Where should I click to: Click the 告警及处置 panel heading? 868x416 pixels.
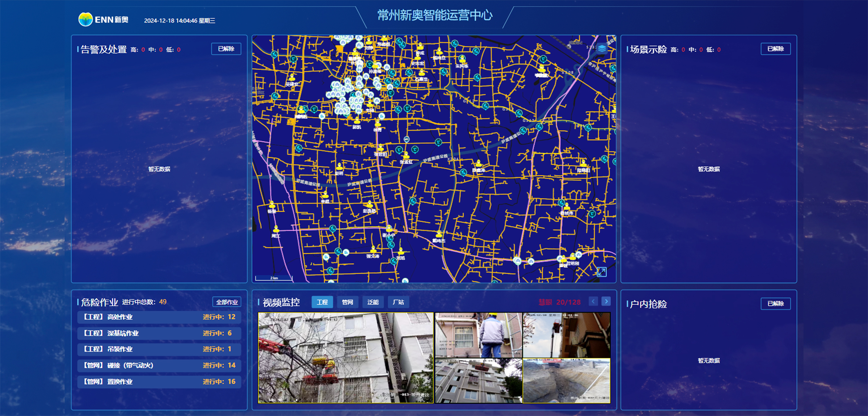[x=104, y=49]
